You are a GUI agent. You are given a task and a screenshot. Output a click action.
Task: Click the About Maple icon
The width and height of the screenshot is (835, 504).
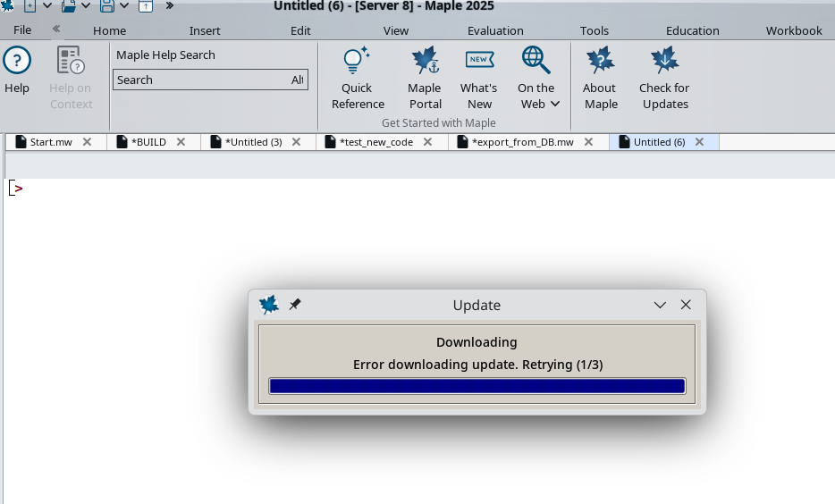600,79
